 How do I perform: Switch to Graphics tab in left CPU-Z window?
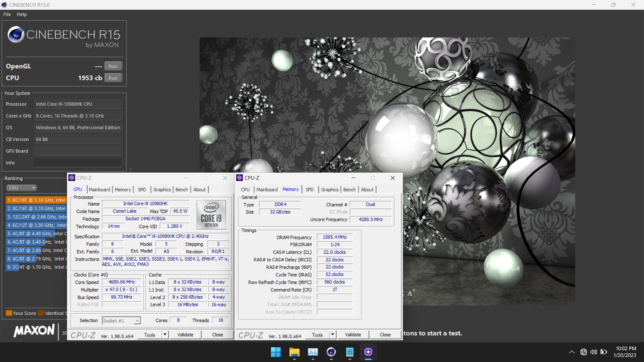162,189
